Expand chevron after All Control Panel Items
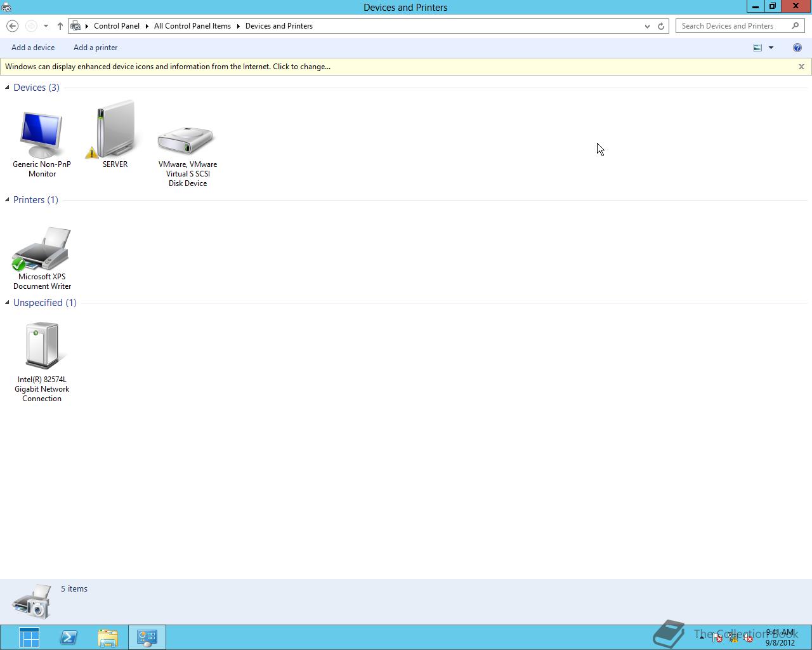Screen dimensions: 812x650 239,26
